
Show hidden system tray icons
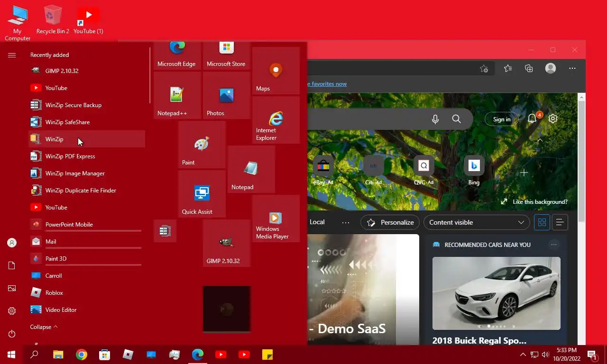[x=523, y=355]
